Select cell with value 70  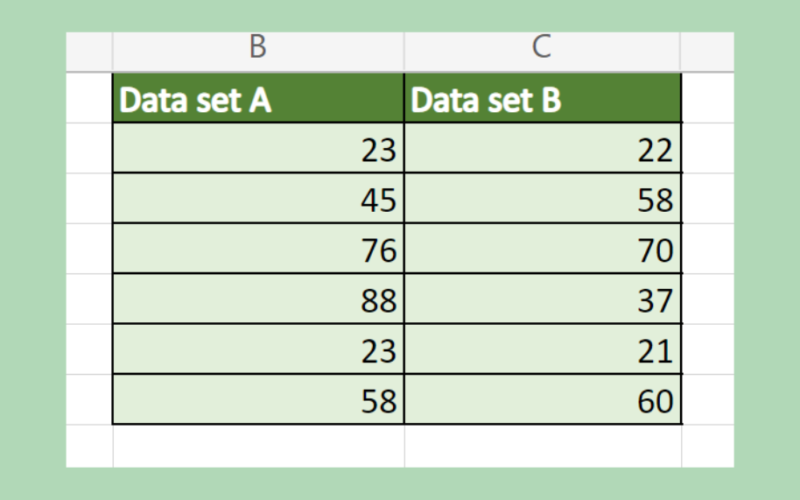click(542, 249)
